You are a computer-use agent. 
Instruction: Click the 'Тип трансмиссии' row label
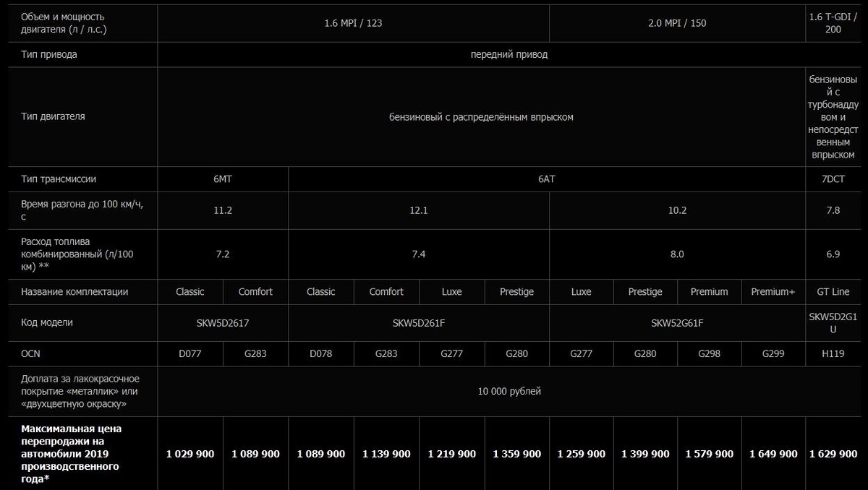pyautogui.click(x=59, y=179)
